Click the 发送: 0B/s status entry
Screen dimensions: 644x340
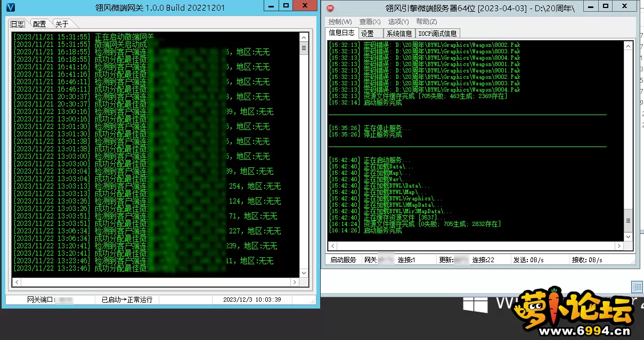[x=528, y=260]
